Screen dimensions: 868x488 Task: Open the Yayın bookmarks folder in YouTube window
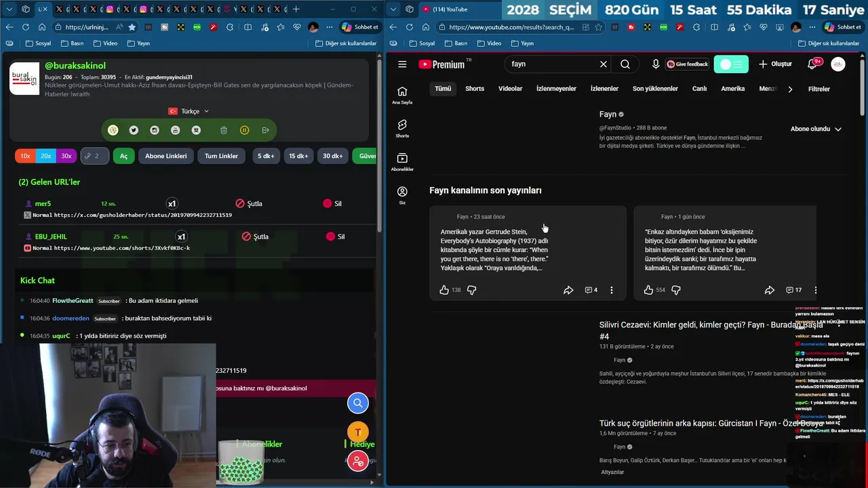pos(521,43)
